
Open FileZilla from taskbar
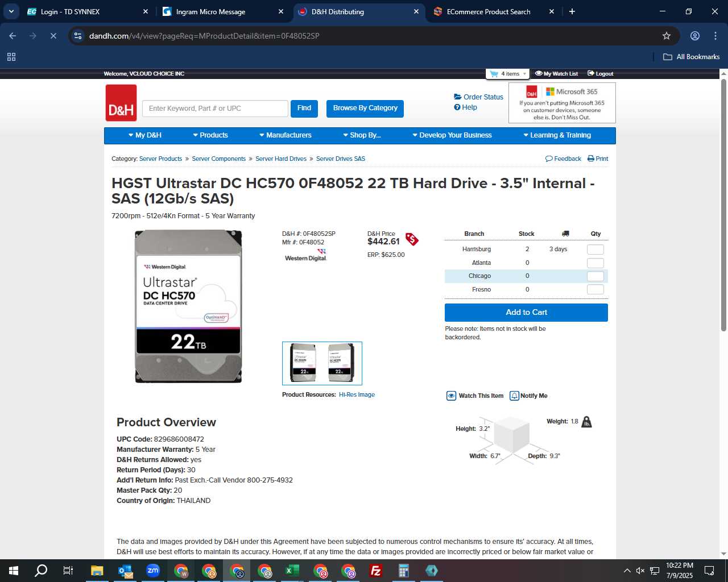pyautogui.click(x=376, y=571)
